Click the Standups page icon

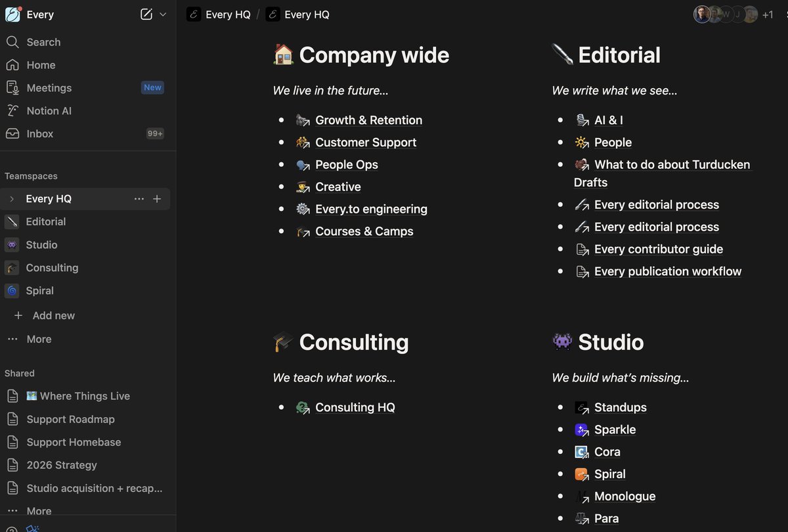pos(582,408)
